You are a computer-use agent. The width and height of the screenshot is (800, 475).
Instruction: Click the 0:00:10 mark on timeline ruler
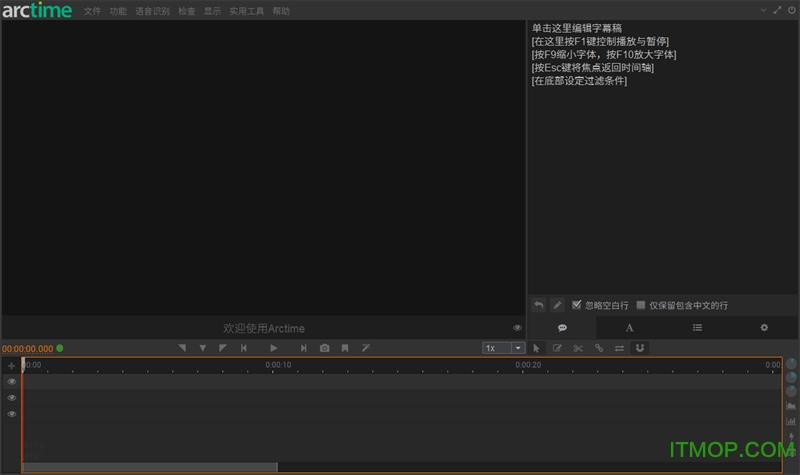(278, 365)
